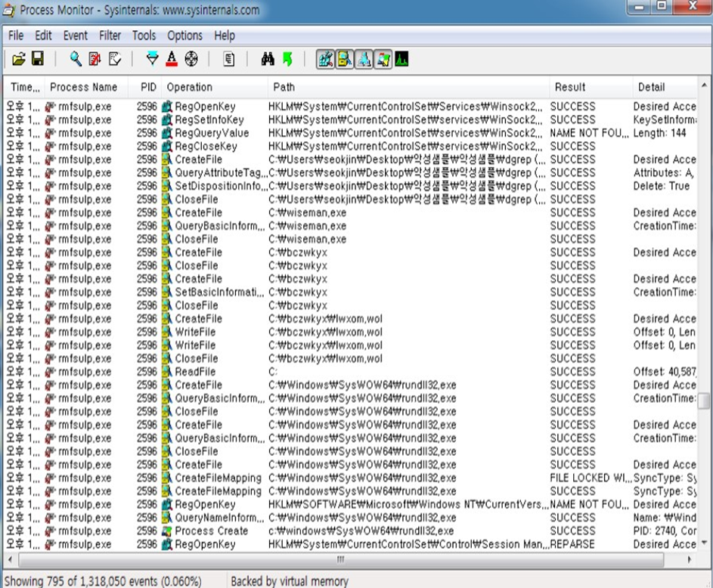The image size is (713, 588).
Task: Select the RegOpenKey Winsock2 row
Action: (350, 107)
